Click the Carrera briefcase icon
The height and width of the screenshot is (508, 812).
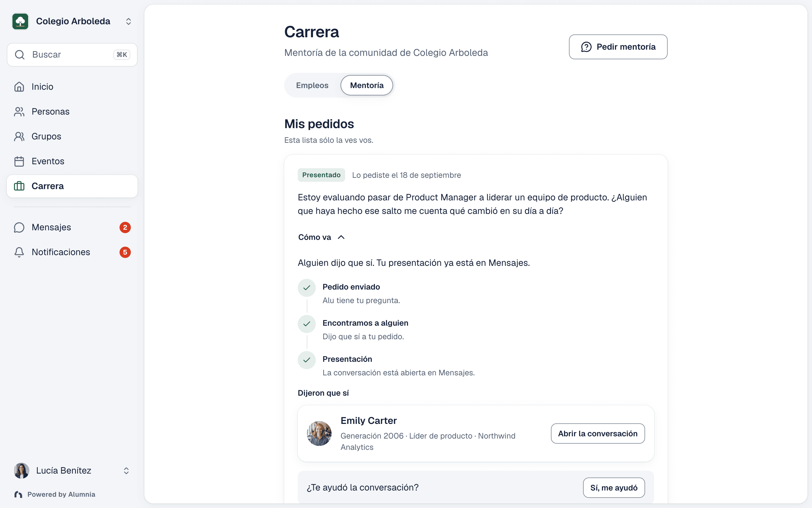pos(19,186)
